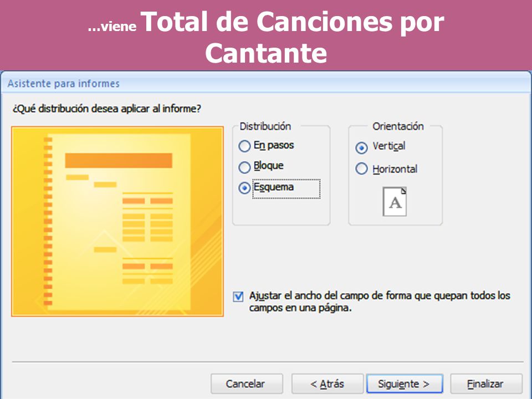Click the page orientation preview icon

(395, 202)
